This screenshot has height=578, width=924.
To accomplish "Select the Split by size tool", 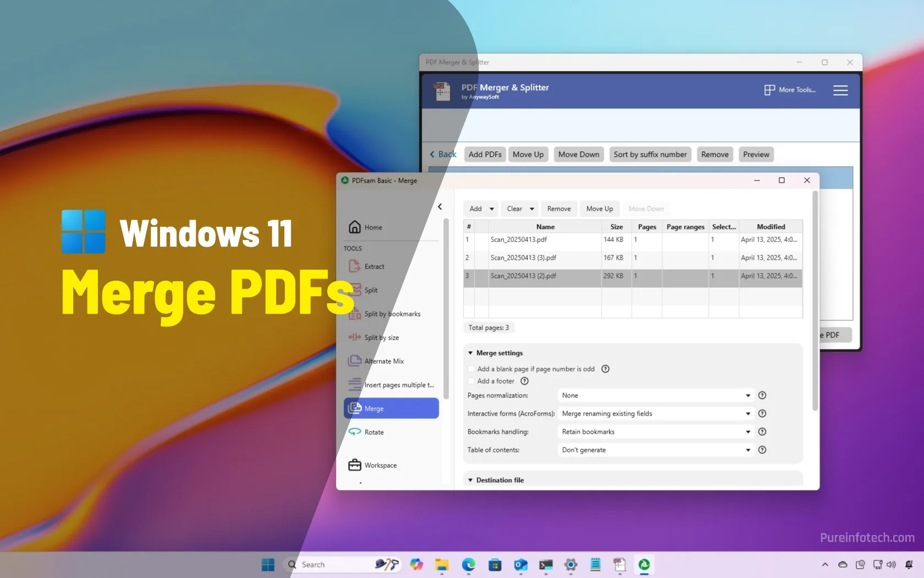I will pos(382,337).
